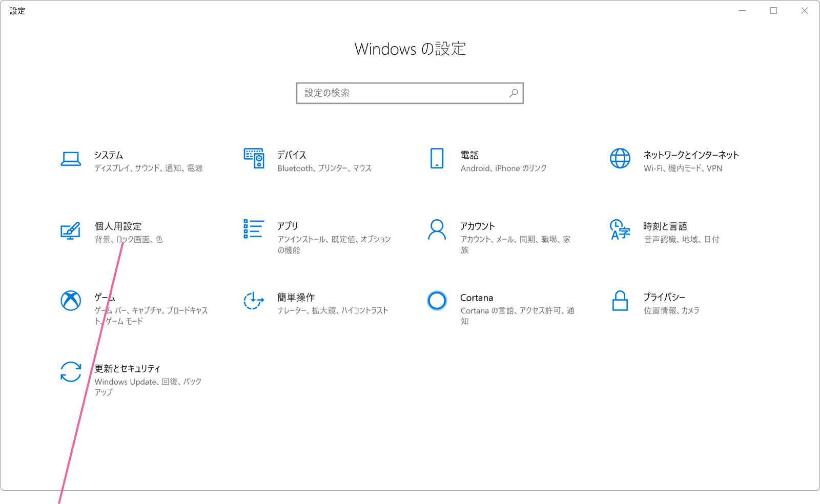Viewport: 820px width, 504px height.
Task: Click the Accounts person icon
Action: (x=437, y=229)
